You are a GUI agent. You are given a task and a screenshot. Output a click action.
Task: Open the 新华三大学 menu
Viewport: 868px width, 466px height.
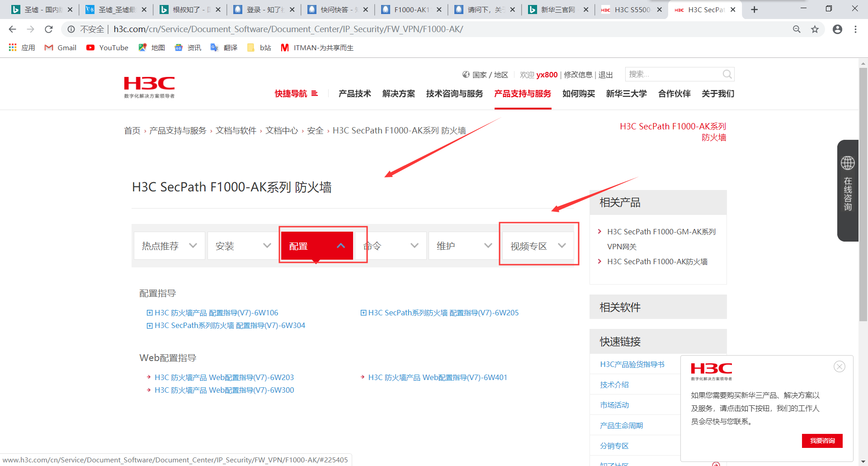pos(627,94)
